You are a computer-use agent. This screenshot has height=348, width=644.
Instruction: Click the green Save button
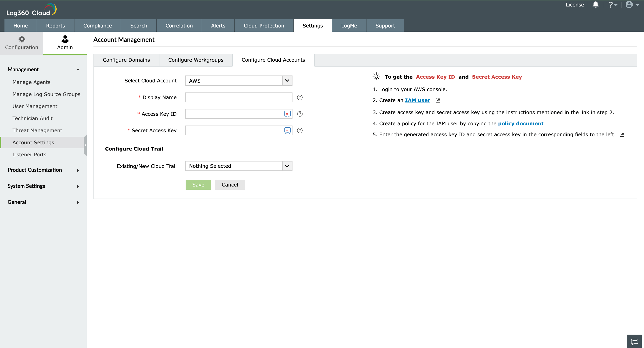[198, 185]
